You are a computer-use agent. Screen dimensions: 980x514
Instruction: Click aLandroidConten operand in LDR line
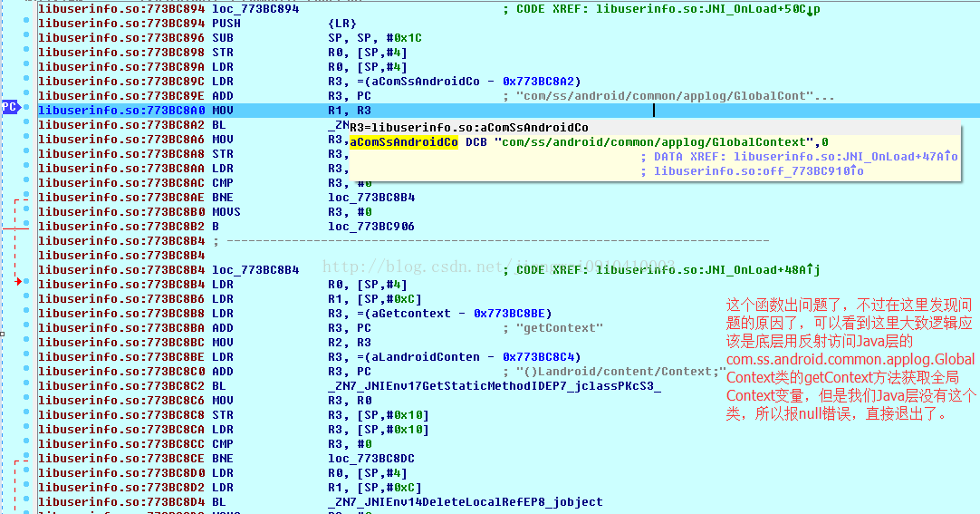[425, 357]
